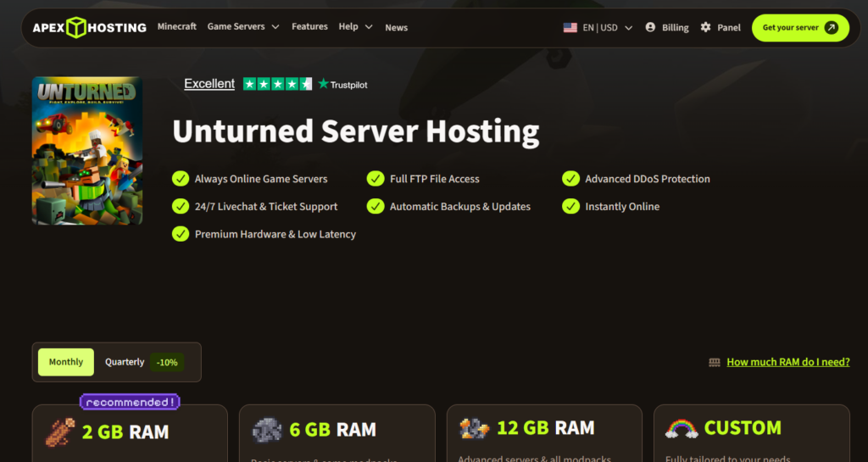Click checkmark beside Premium Hardware & Low Latency
868x462 pixels.
tap(181, 234)
